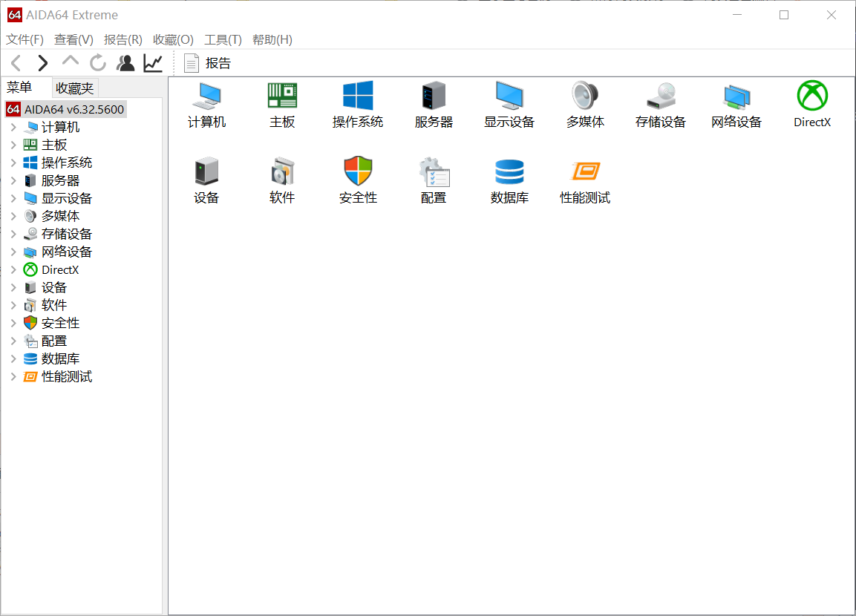The width and height of the screenshot is (856, 616).
Task: Click the refresh icon in the toolbar
Action: (x=98, y=63)
